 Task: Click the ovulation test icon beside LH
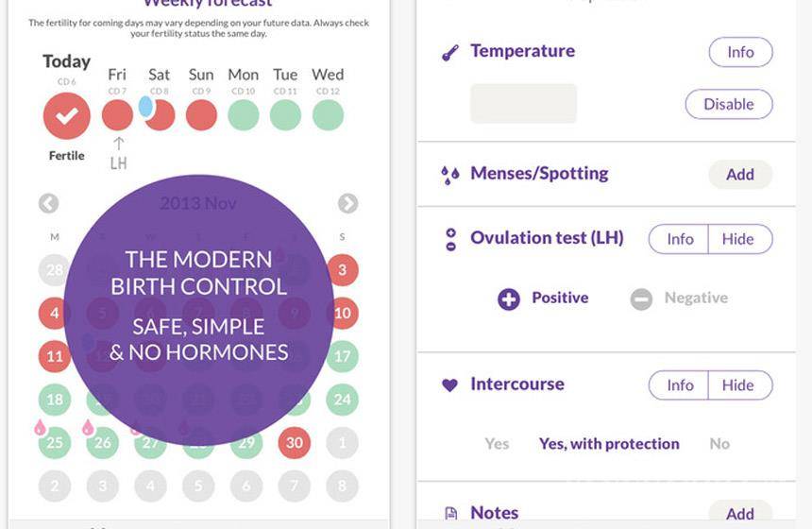(450, 239)
